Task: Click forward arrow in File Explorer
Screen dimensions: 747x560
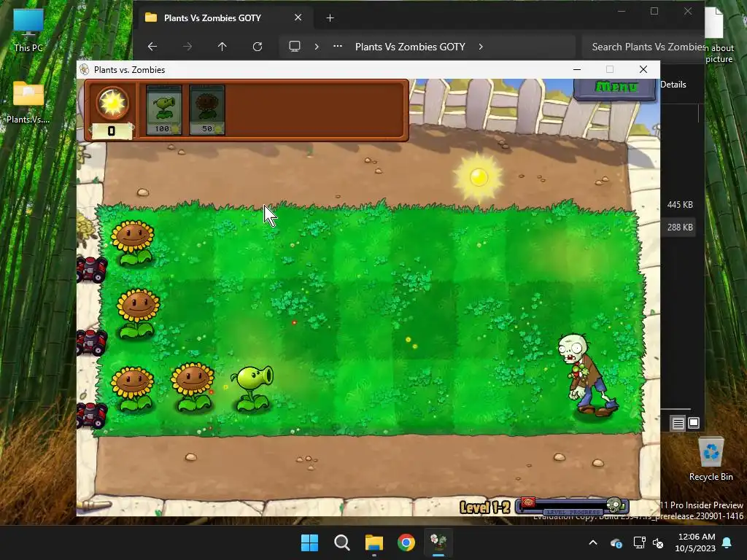Action: tap(187, 47)
